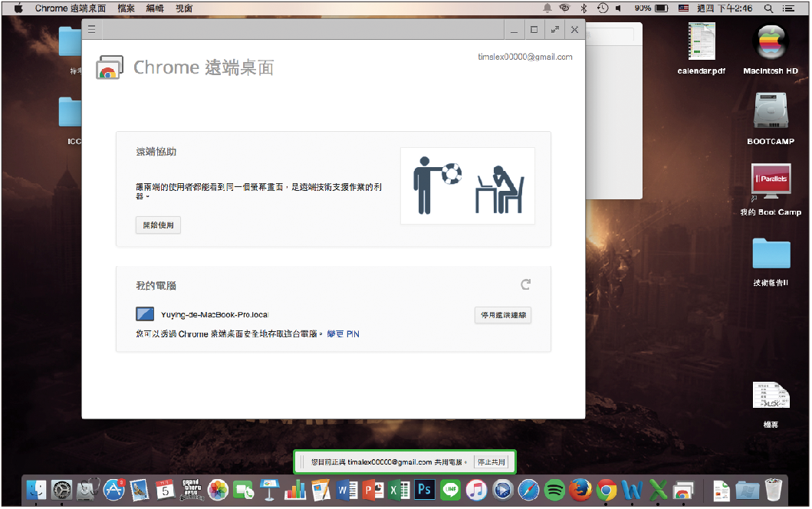Open Firefox from the Dock
This screenshot has width=812, height=509.
point(580,489)
